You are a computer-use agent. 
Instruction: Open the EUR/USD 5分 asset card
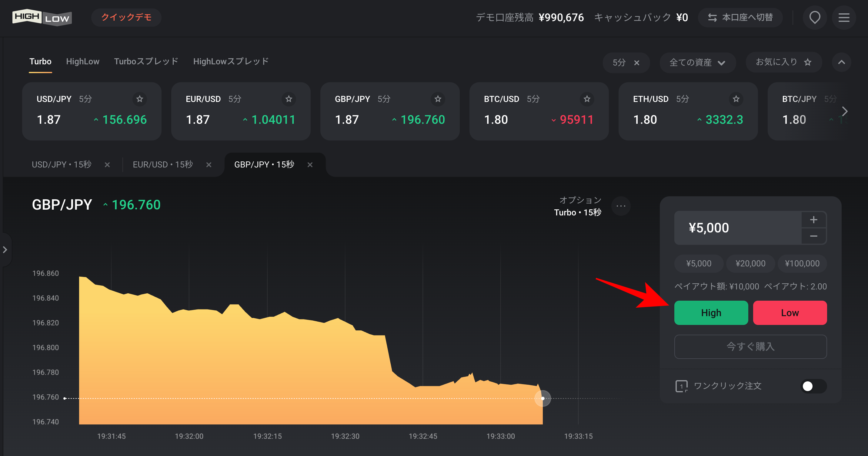coord(241,111)
